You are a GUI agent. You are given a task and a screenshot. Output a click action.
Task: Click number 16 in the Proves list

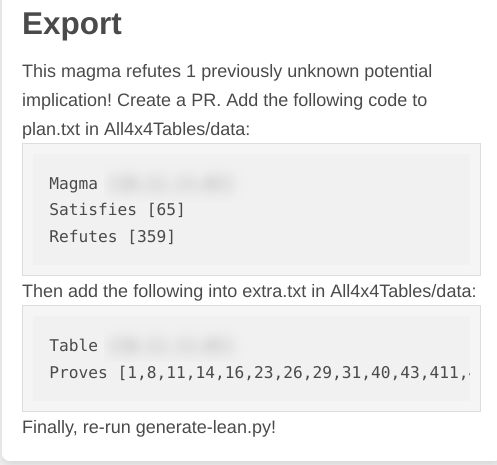tap(235, 373)
